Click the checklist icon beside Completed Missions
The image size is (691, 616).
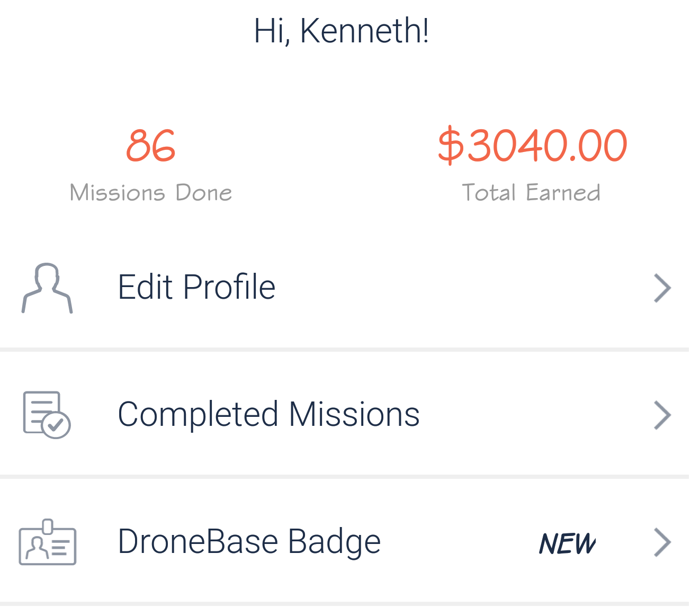pos(47,415)
